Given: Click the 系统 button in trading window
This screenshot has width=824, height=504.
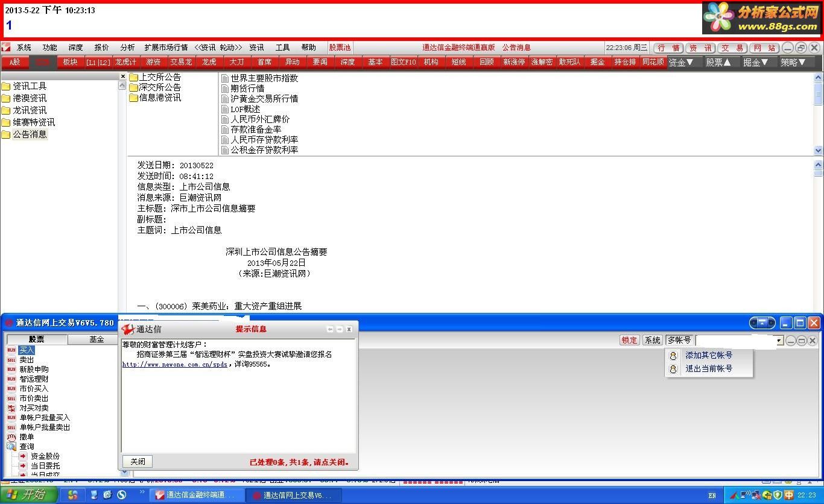Looking at the screenshot, I should pyautogui.click(x=653, y=341).
